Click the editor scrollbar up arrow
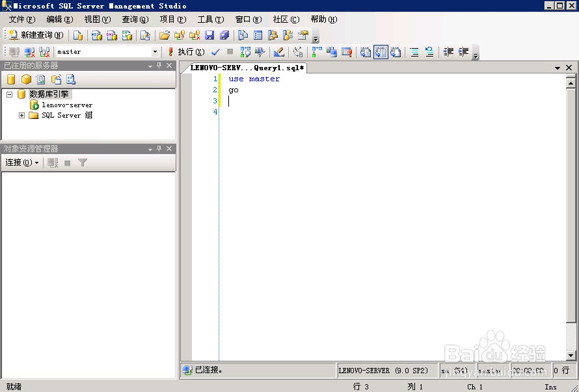The image size is (579, 392). (x=571, y=84)
